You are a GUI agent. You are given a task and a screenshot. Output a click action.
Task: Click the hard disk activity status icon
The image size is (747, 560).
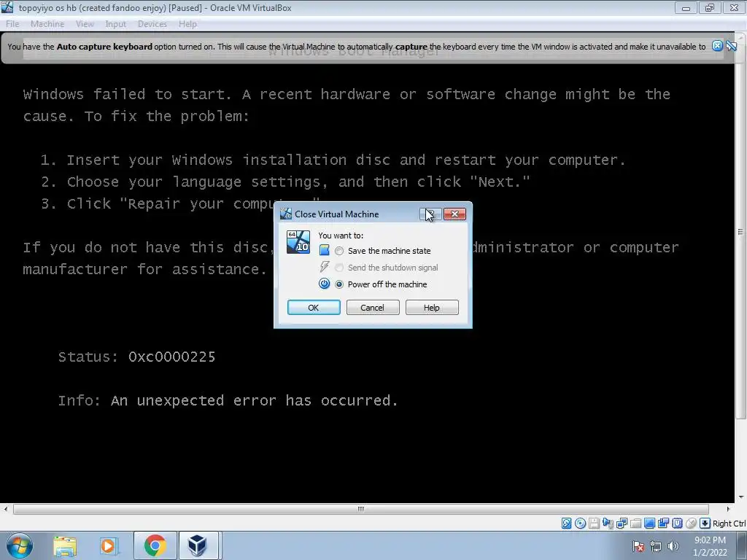(566, 524)
